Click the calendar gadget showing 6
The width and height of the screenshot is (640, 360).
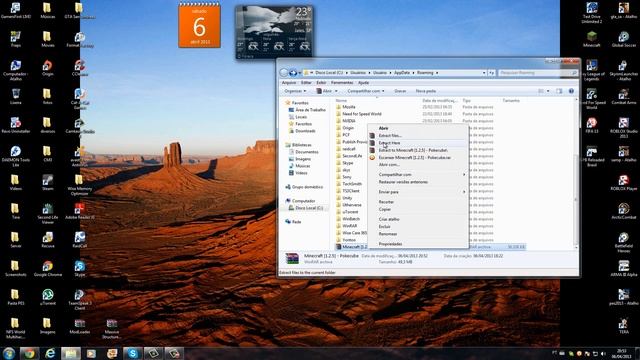(x=199, y=25)
